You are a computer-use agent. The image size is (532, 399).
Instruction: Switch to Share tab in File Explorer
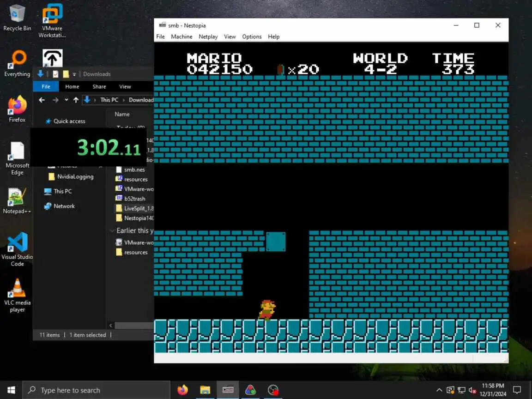(x=99, y=86)
